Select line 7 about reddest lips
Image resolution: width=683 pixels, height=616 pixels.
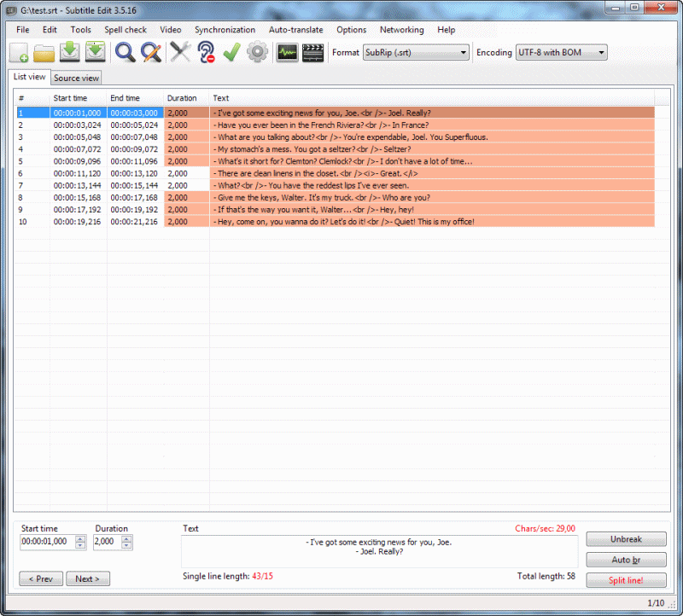(336, 185)
